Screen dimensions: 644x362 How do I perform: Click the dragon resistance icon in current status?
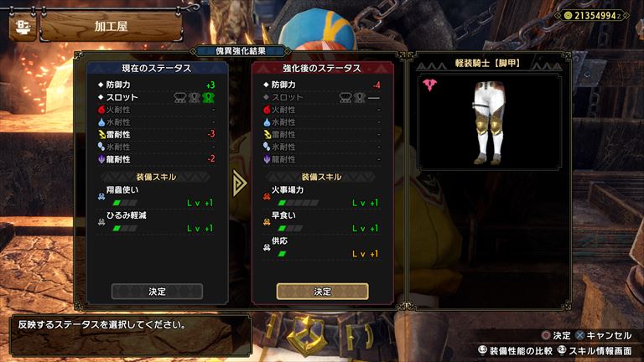(x=101, y=159)
